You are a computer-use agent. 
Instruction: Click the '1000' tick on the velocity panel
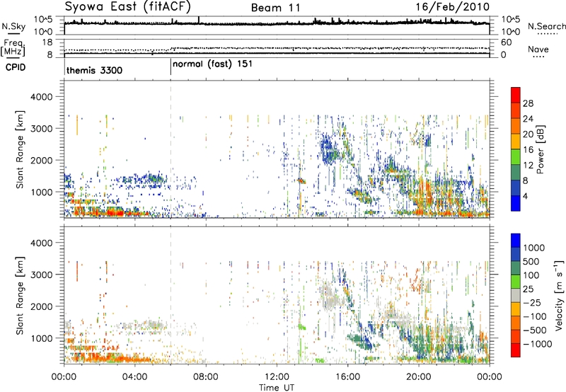click(x=41, y=338)
